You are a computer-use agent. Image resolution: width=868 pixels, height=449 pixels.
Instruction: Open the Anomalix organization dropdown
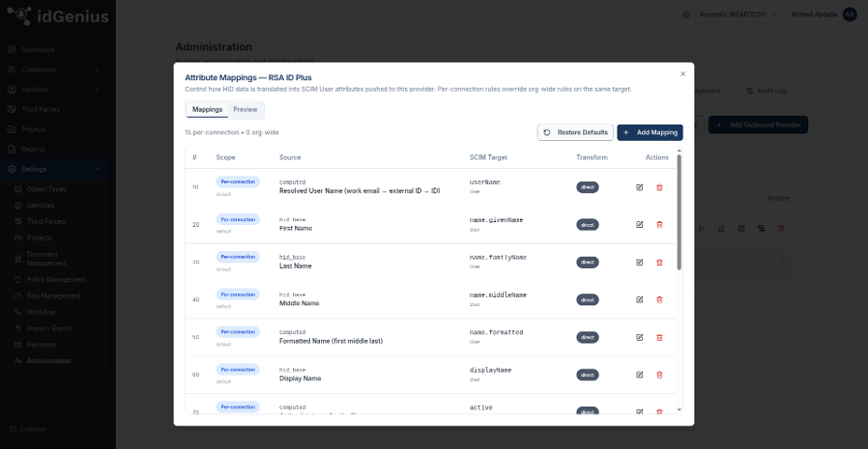tap(738, 14)
